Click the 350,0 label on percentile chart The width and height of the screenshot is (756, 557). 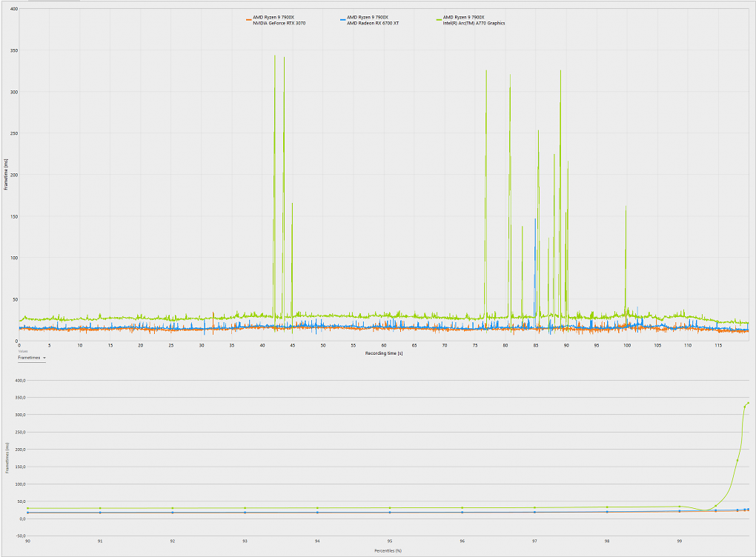pos(20,398)
